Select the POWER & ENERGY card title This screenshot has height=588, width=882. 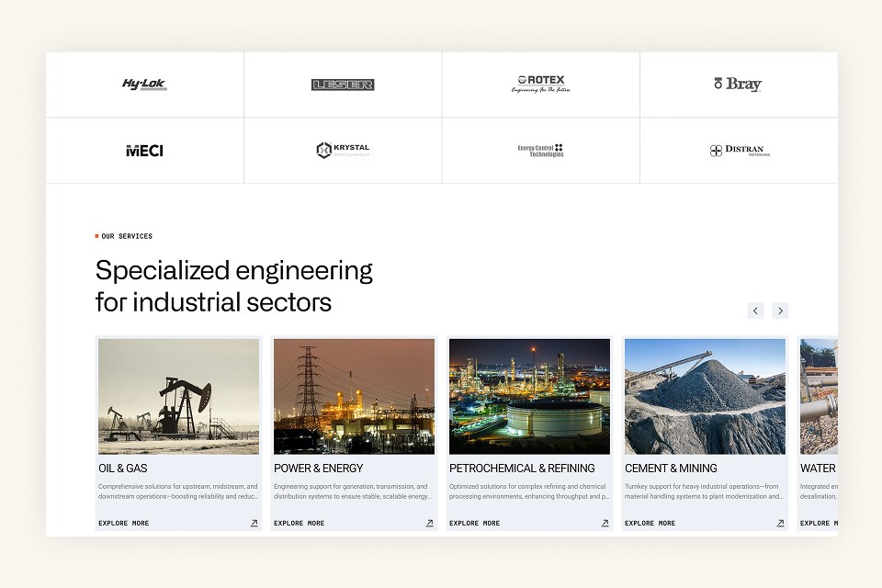[x=319, y=469]
